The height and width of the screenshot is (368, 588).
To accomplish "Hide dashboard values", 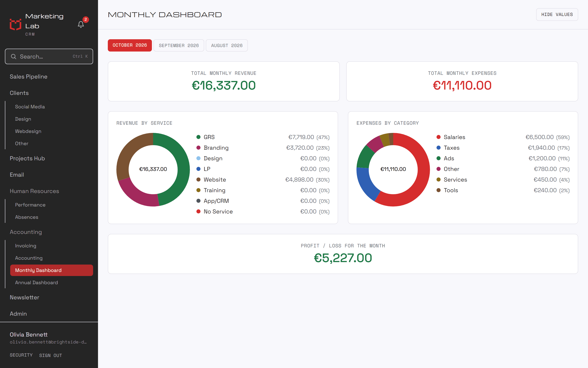I will pos(557,15).
